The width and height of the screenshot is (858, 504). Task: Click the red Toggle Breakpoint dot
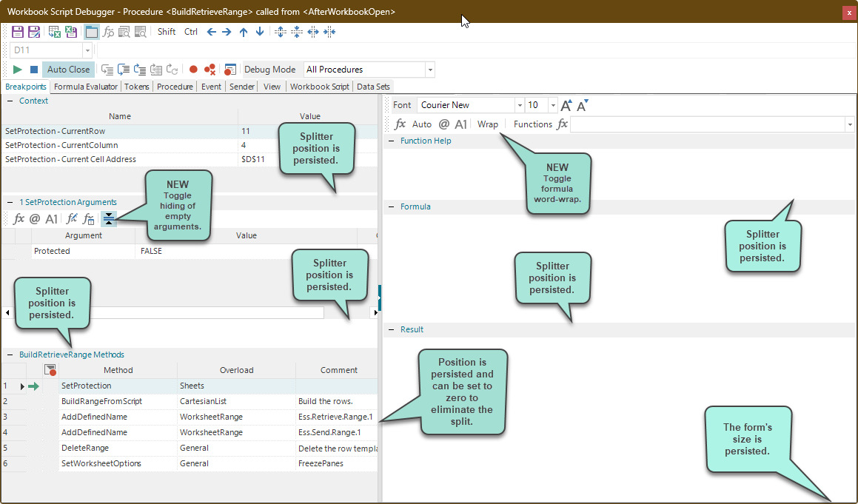click(x=193, y=70)
